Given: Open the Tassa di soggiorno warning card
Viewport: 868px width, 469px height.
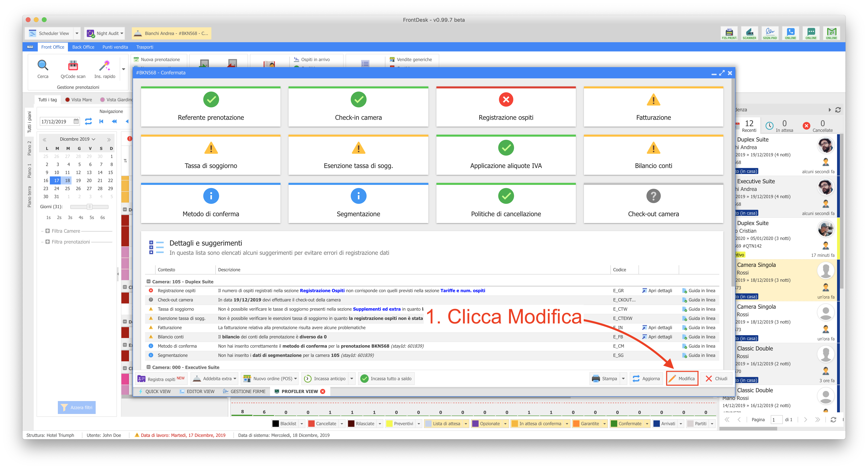Looking at the screenshot, I should click(211, 155).
